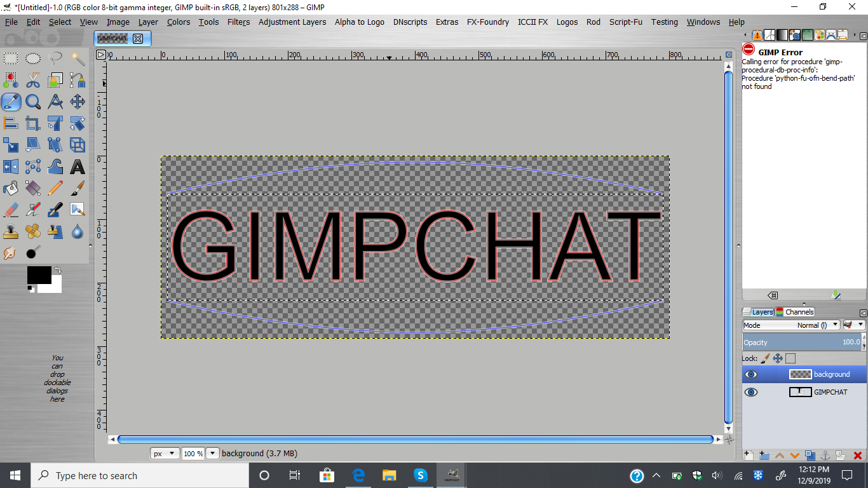
Task: Create a new layer in Layers panel
Action: pos(749,456)
